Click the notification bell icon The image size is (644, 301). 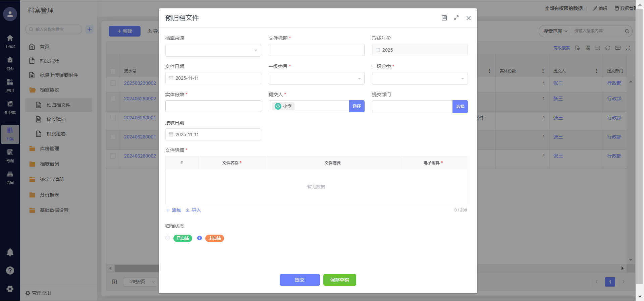pyautogui.click(x=10, y=252)
